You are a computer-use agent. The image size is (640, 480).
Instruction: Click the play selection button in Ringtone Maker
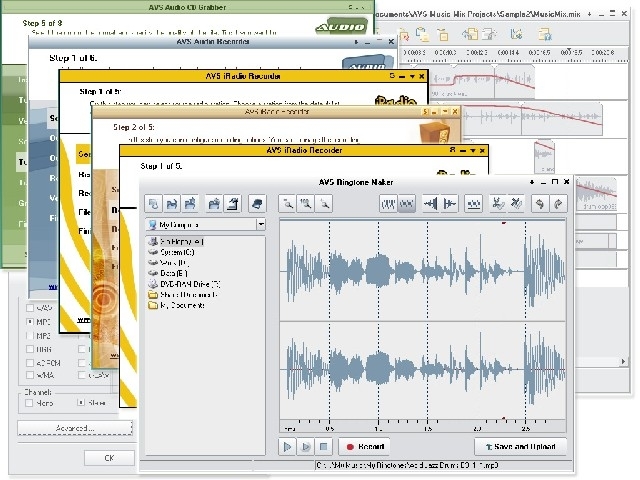point(305,447)
